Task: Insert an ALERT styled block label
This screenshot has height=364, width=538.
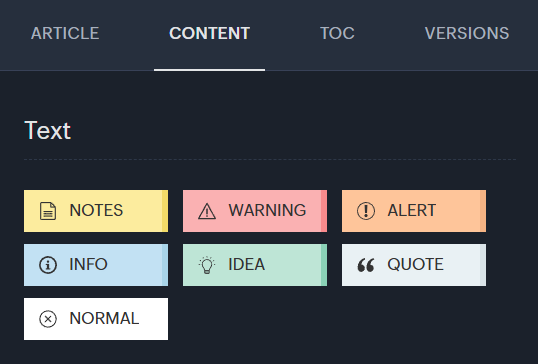Action: 412,210
